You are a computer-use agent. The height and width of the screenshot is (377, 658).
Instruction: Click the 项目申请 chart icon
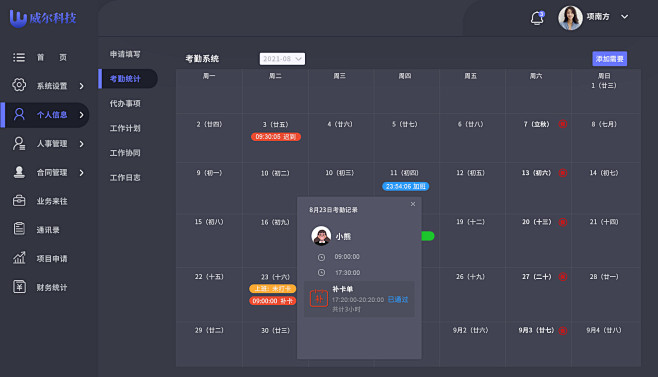click(x=19, y=258)
